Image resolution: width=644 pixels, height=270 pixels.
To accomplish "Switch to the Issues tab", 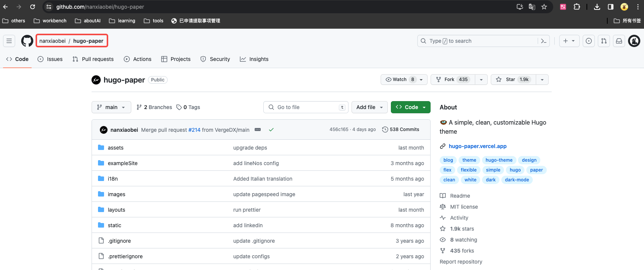I will pos(50,59).
